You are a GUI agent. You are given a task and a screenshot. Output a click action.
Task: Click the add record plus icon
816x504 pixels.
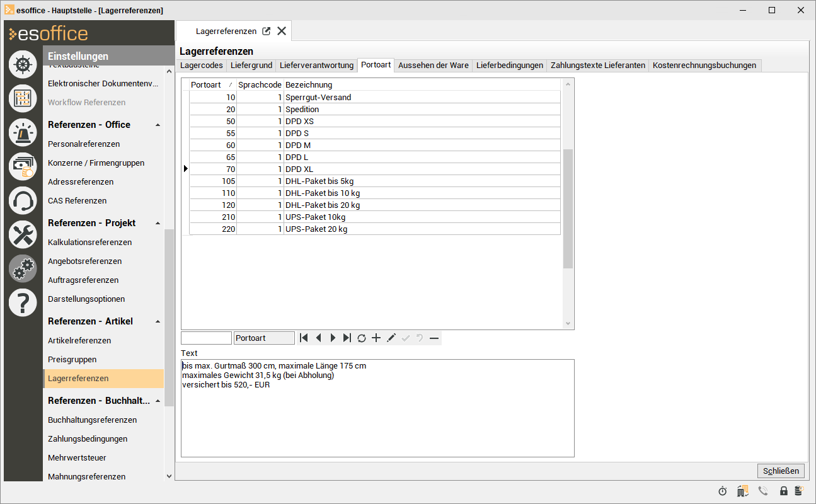click(376, 338)
